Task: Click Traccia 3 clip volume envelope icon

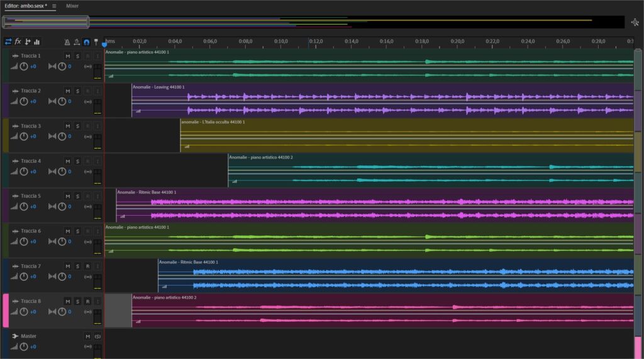Action: click(187, 146)
